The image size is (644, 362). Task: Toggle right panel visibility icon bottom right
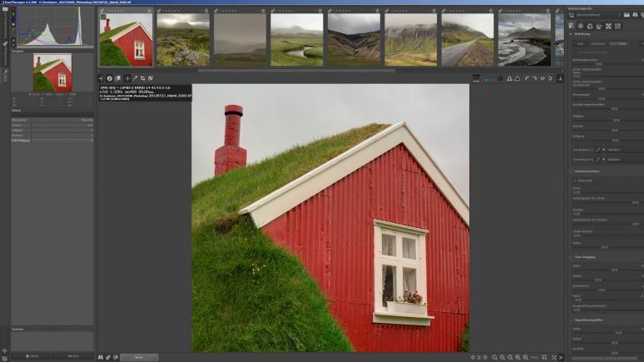point(562,358)
